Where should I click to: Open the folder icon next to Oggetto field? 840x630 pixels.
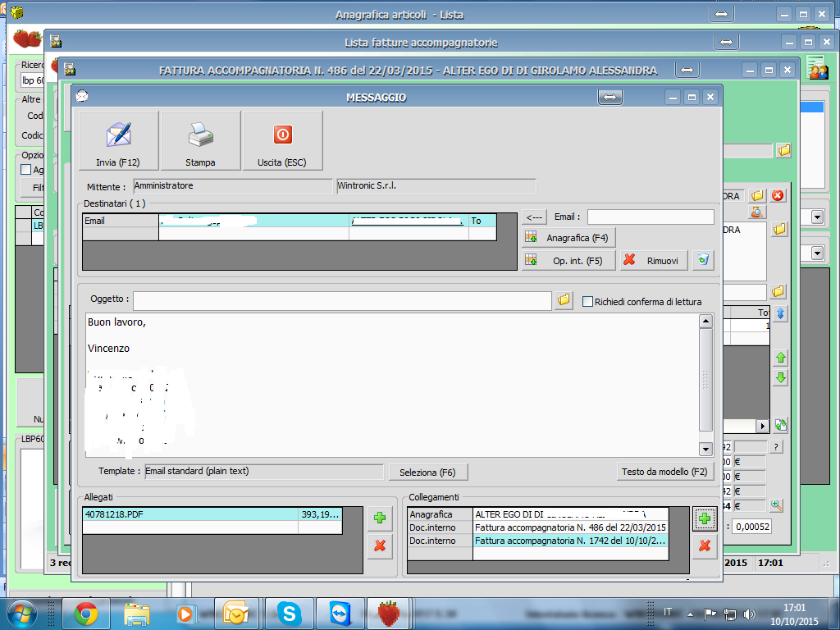pyautogui.click(x=564, y=300)
